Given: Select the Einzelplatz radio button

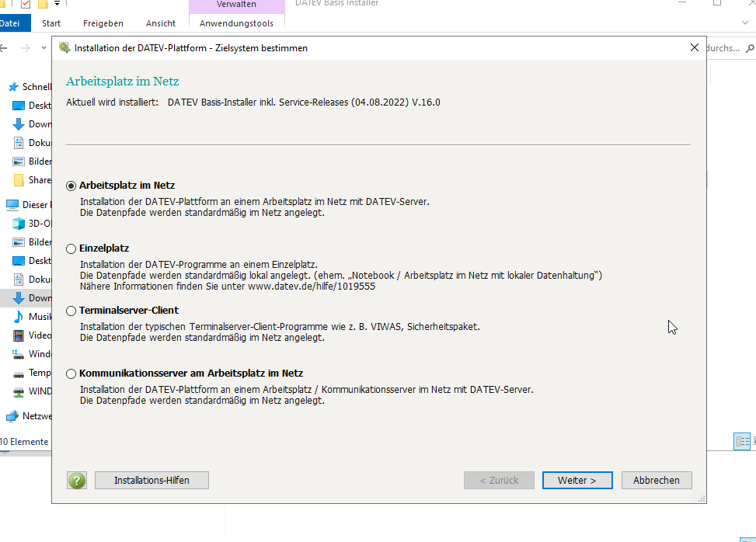Looking at the screenshot, I should [71, 248].
